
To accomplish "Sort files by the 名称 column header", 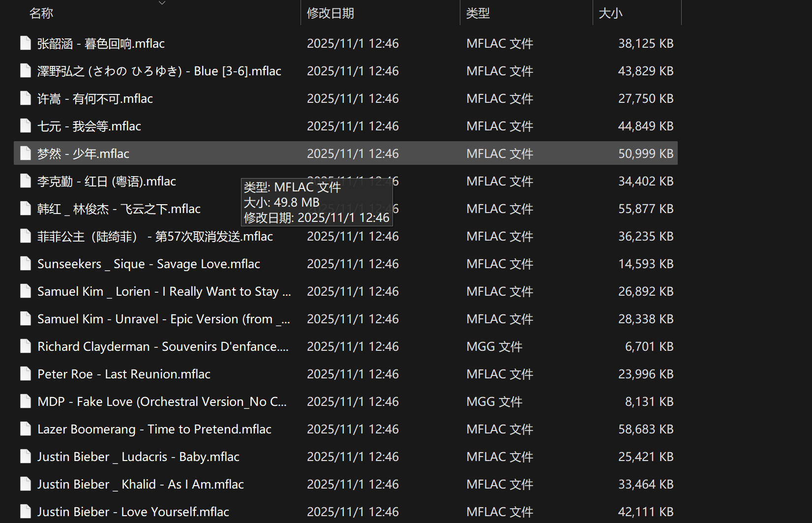I will click(x=41, y=13).
